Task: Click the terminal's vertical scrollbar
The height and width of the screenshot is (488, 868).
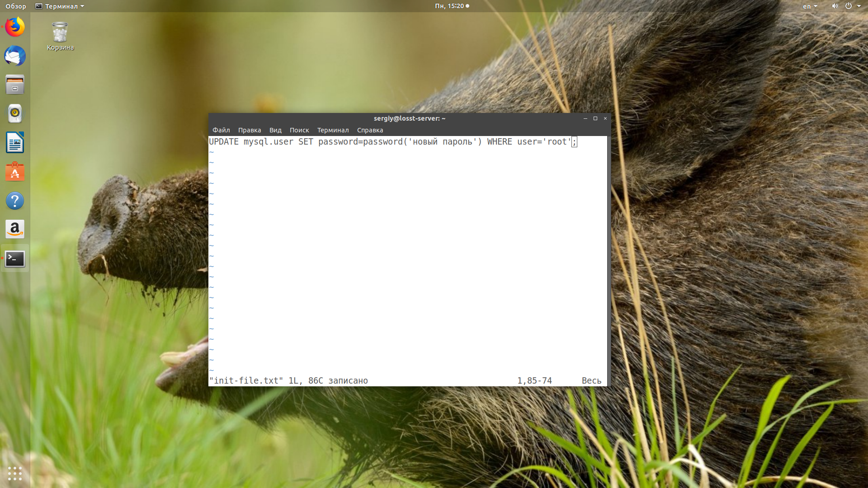Action: click(609, 261)
